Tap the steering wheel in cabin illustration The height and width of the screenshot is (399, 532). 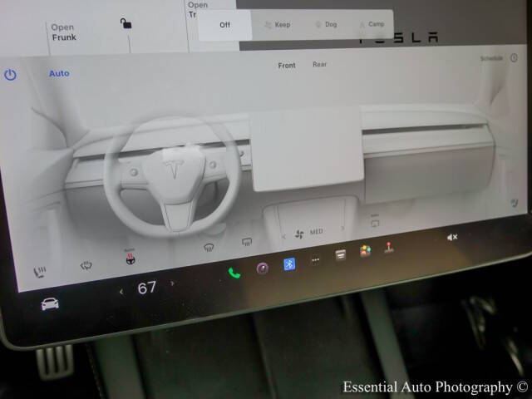(x=173, y=176)
